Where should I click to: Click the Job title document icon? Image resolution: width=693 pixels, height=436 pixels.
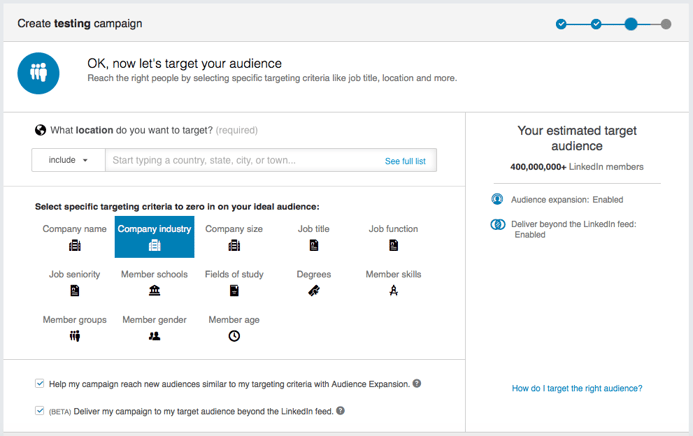314,245
